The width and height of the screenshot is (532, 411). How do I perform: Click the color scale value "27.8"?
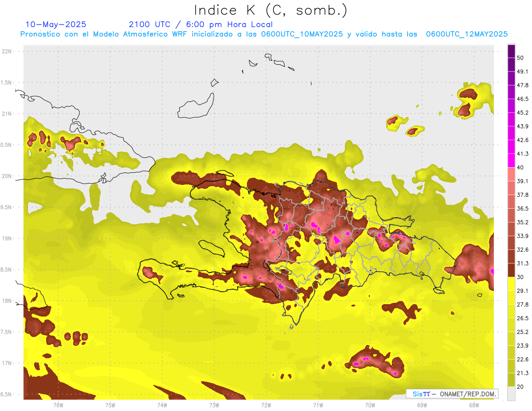click(x=523, y=305)
